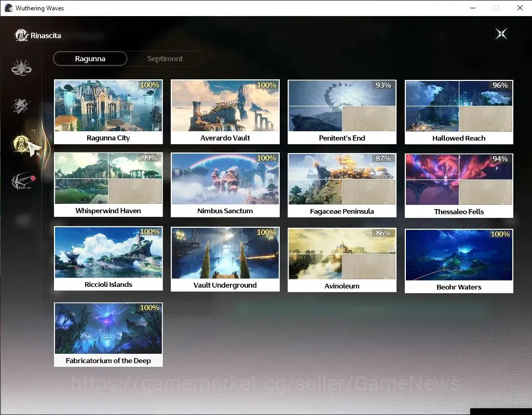Select the first sidebar region emblem icon

pos(21,67)
